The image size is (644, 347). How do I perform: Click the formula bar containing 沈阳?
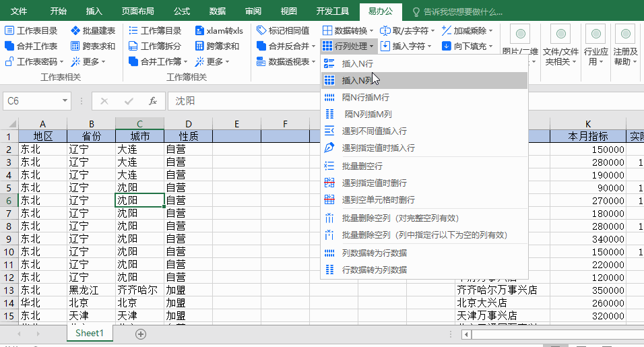(x=406, y=101)
